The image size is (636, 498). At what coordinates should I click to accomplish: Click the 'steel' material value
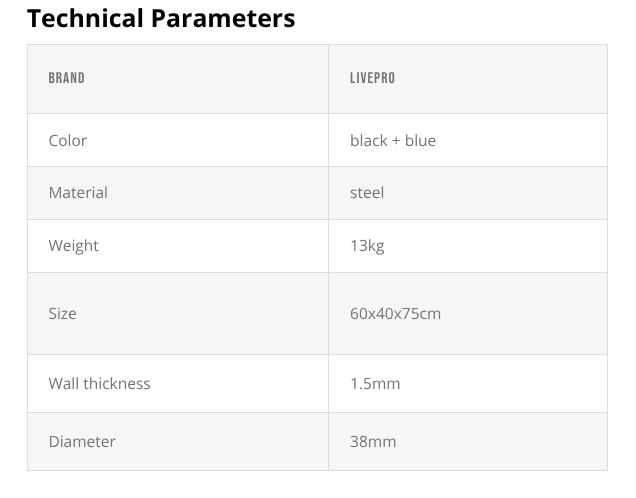click(x=366, y=192)
